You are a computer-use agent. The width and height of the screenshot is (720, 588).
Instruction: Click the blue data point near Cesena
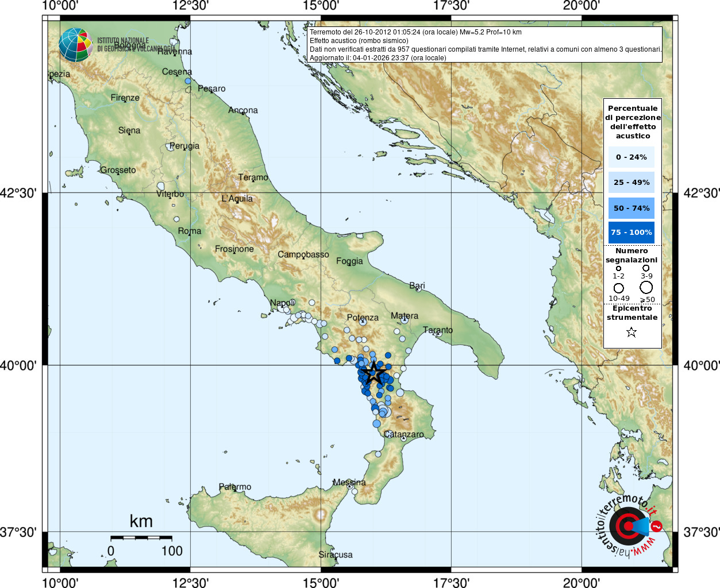[x=187, y=82]
